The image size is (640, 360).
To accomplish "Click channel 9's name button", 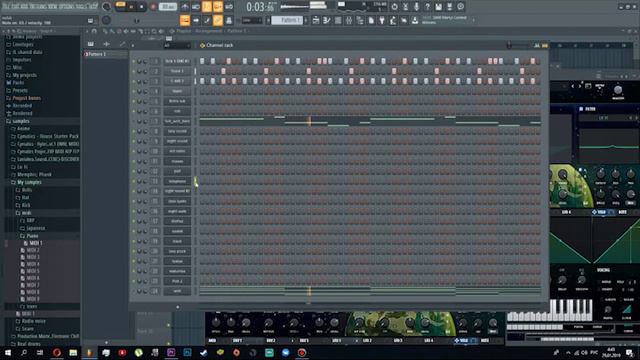I will 177,141.
